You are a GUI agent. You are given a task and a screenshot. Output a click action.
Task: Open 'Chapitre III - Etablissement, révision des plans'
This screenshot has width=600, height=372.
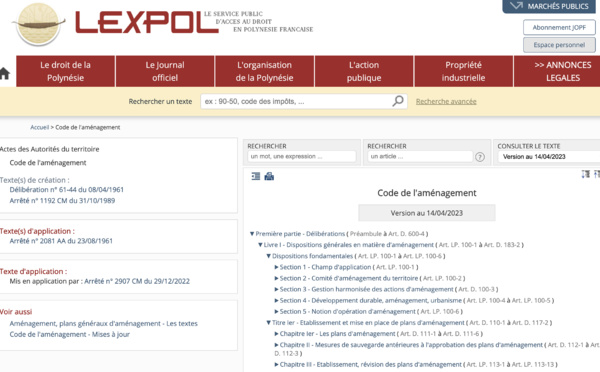[x=370, y=364]
